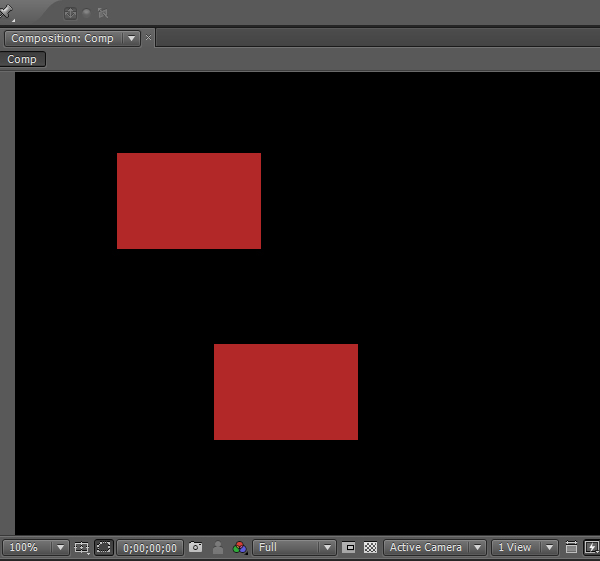Click the local axis mode icon

(x=70, y=13)
